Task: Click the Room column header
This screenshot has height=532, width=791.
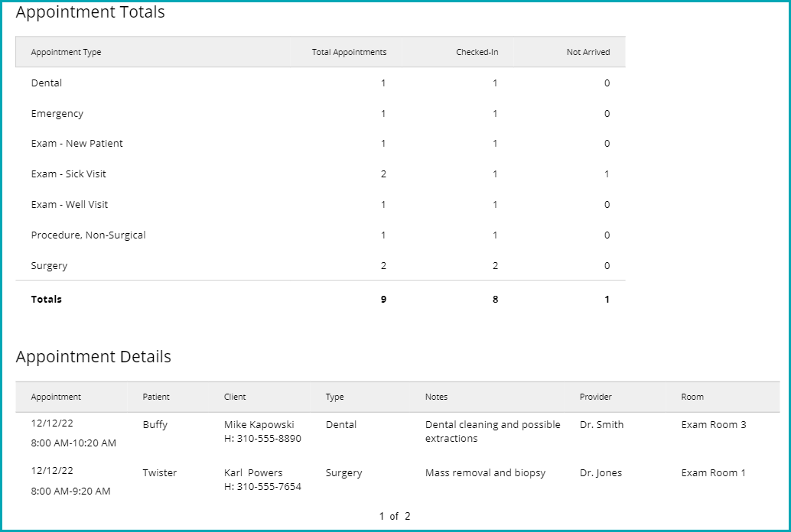Action: (692, 397)
